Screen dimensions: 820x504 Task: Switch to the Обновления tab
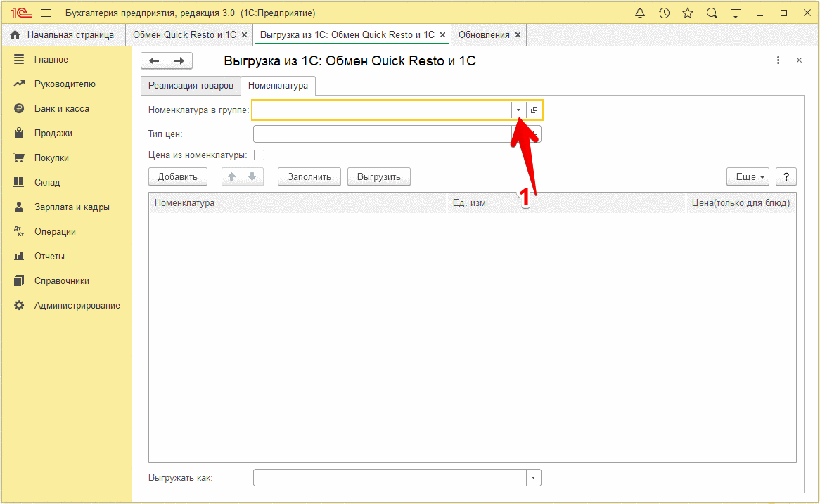pyautogui.click(x=485, y=35)
